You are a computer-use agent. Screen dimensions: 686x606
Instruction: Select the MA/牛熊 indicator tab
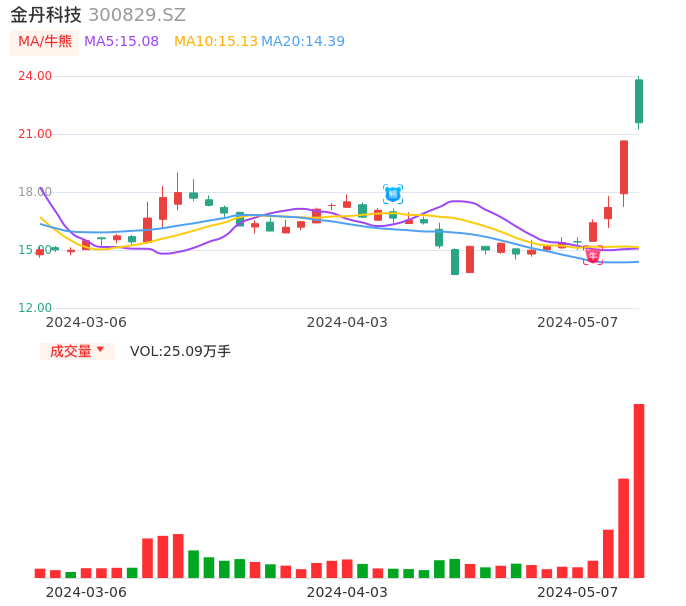(x=45, y=42)
